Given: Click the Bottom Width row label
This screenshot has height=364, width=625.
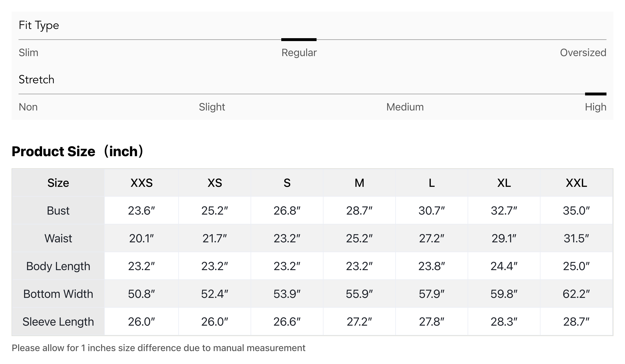Looking at the screenshot, I should coord(58,294).
